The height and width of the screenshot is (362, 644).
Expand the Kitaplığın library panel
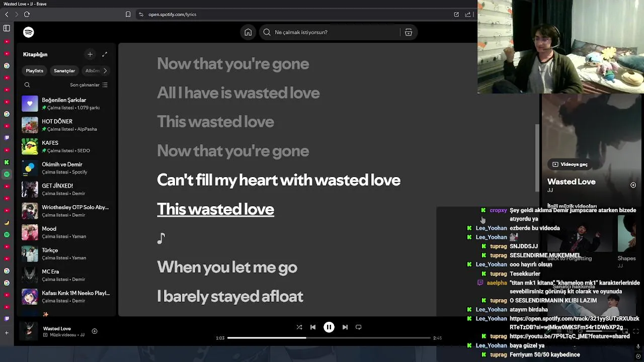105,54
